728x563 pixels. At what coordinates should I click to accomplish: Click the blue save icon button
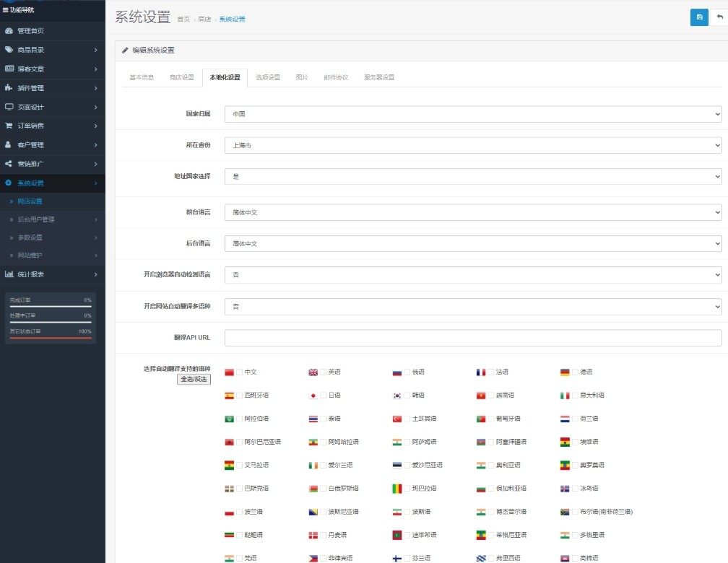coord(699,17)
